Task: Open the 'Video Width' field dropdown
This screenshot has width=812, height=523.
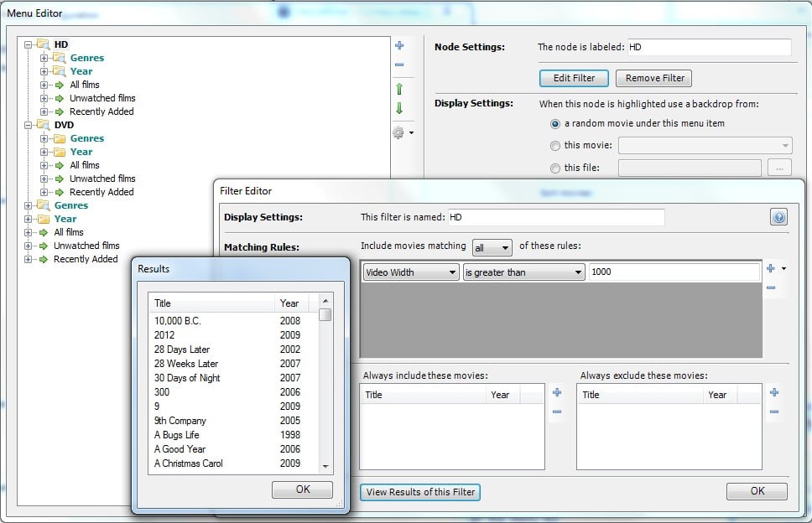Action: (411, 272)
